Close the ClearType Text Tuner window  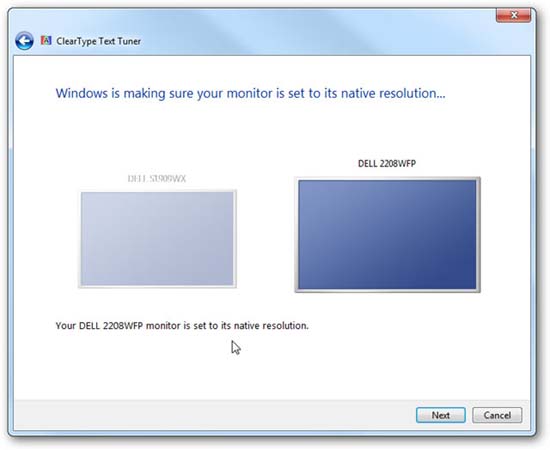tap(513, 15)
